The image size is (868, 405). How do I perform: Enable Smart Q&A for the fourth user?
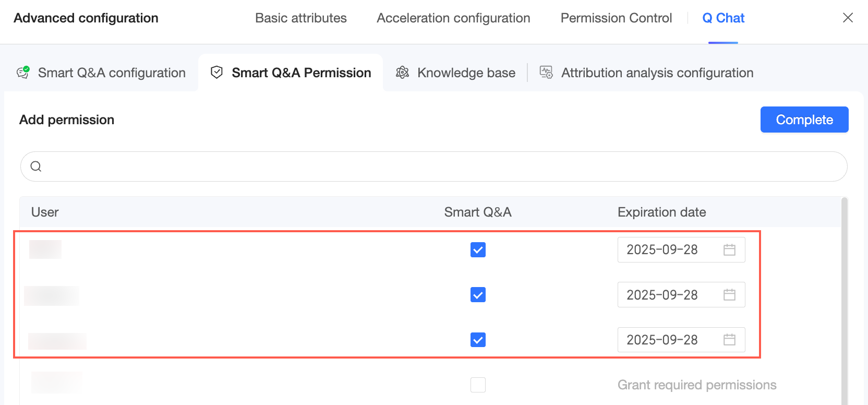tap(478, 385)
